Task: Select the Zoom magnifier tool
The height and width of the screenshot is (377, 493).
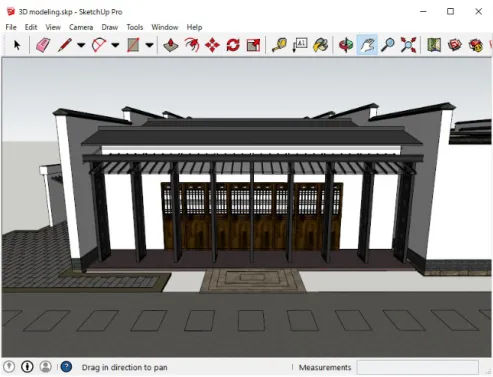Action: point(388,45)
